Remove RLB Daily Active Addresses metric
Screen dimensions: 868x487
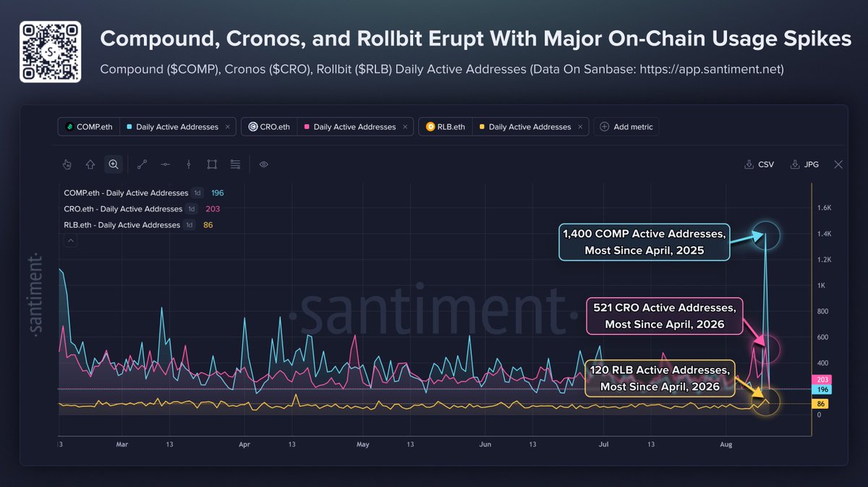pos(581,127)
